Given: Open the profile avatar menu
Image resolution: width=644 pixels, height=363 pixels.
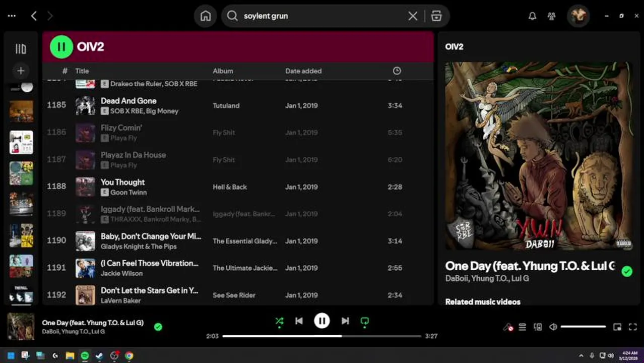Looking at the screenshot, I should tap(578, 16).
